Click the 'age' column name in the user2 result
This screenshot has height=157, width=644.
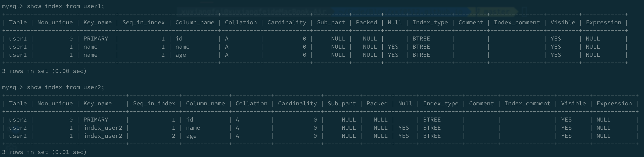191,136
